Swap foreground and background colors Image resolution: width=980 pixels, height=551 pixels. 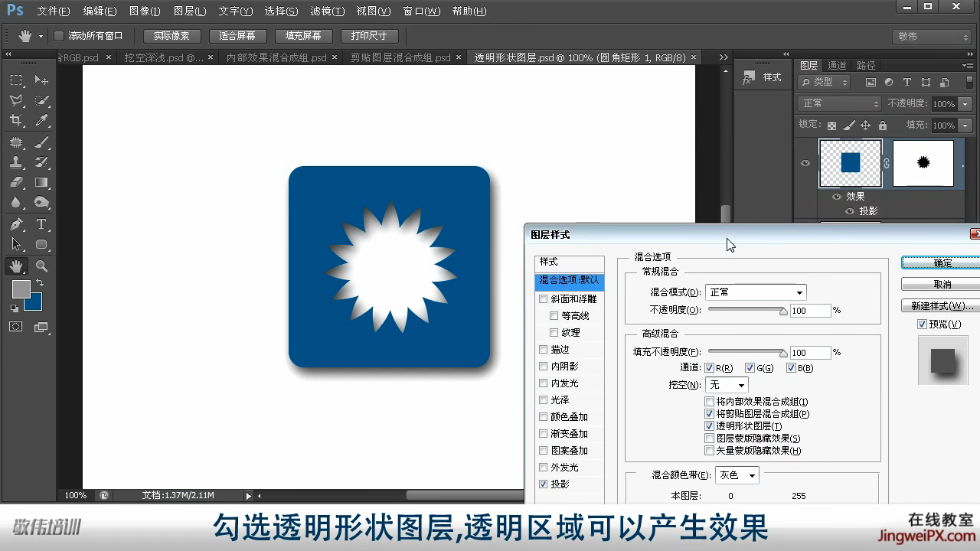coord(40,283)
